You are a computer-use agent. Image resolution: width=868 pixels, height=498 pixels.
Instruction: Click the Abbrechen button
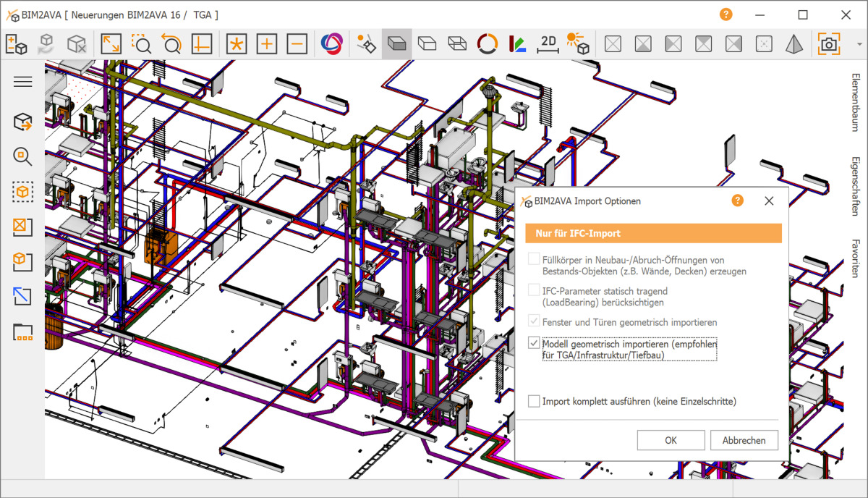pyautogui.click(x=744, y=440)
